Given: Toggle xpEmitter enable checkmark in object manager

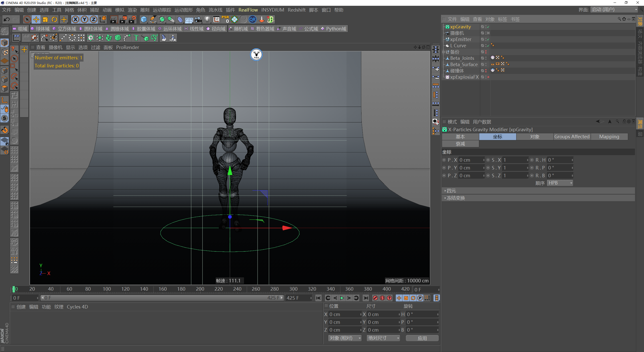Looking at the screenshot, I should [488, 39].
